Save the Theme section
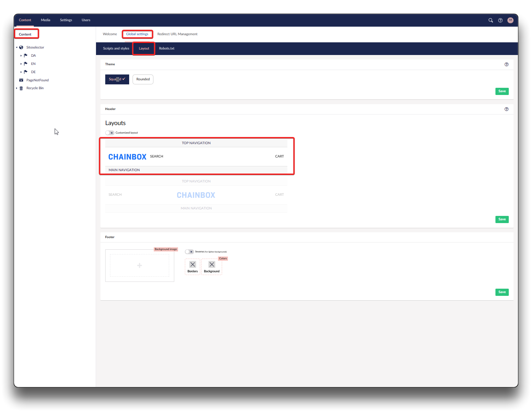Screen dimensions: 532x412 point(502,91)
